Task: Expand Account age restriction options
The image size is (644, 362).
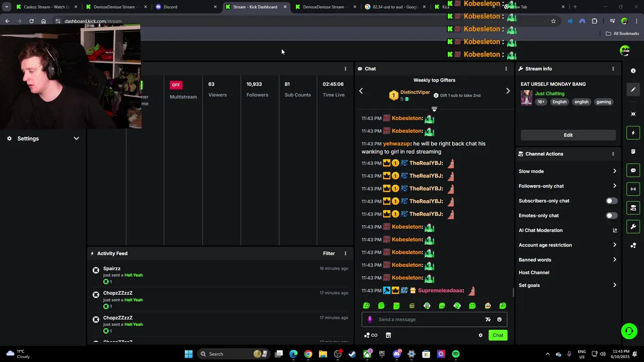Action: pos(567,245)
